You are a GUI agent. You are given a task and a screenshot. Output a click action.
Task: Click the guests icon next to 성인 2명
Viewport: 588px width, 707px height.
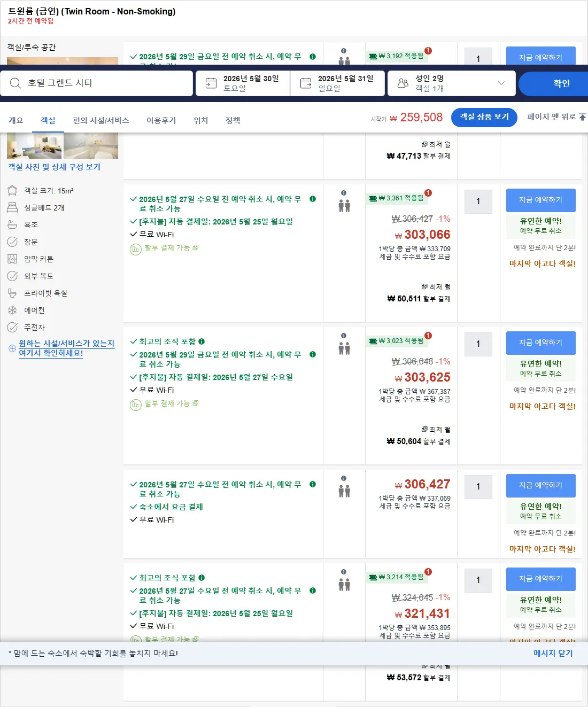point(403,83)
